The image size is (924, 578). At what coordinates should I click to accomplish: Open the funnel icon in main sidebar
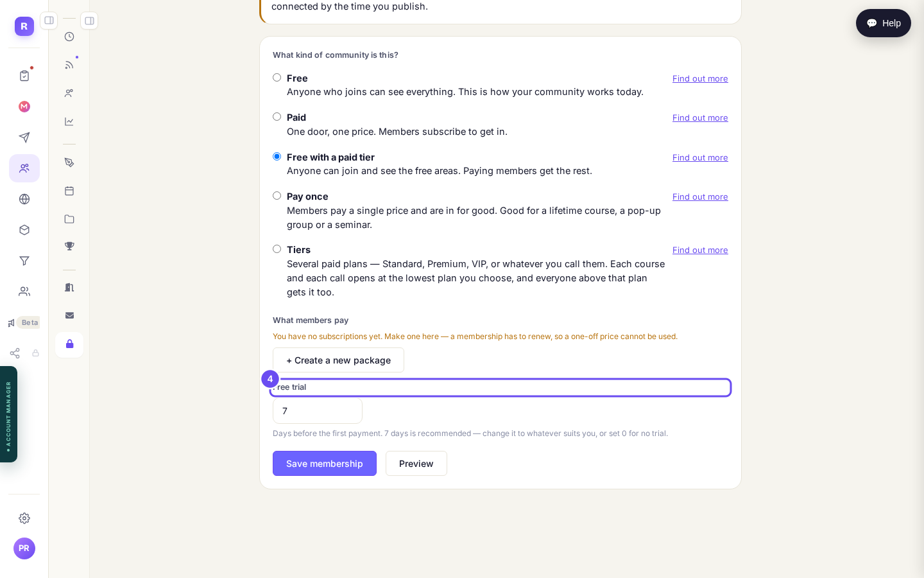click(24, 261)
